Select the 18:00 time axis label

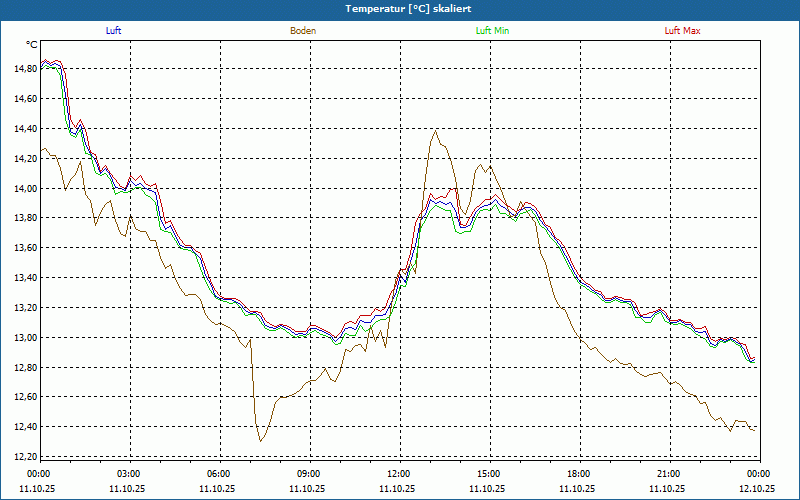579,474
